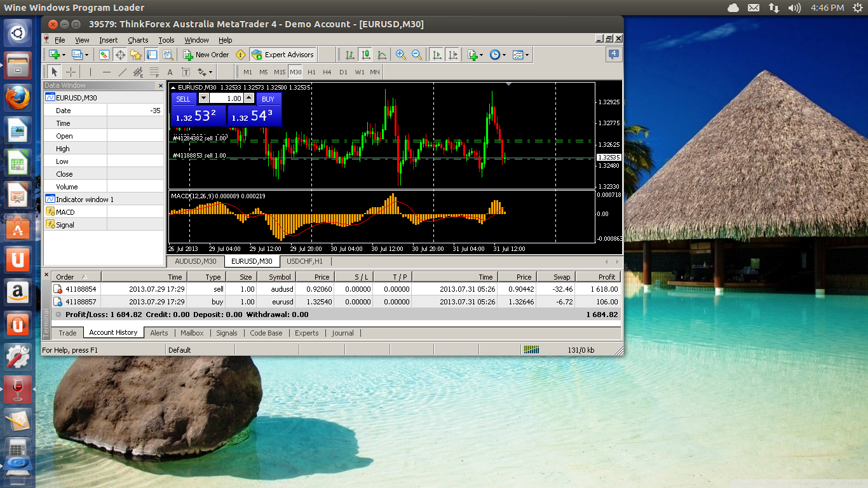
Task: Zoom out on the chart
Action: pyautogui.click(x=417, y=55)
